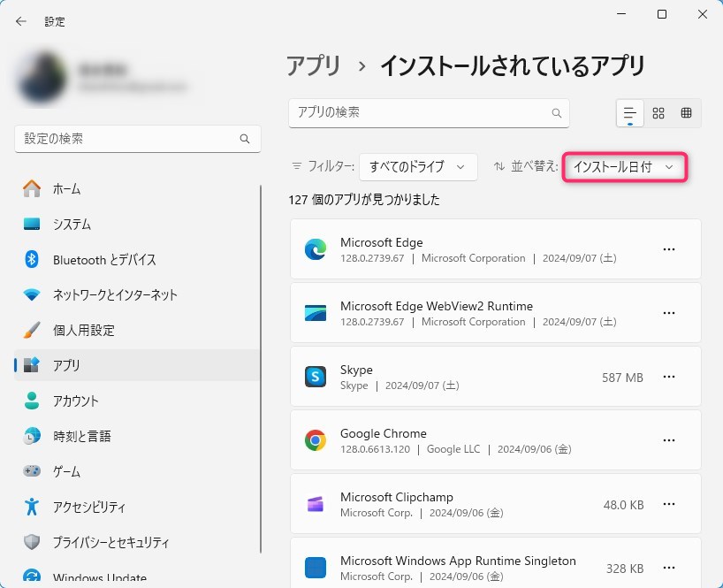Viewport: 723px width, 588px height.
Task: Switch to table view layout icon
Action: tap(686, 113)
